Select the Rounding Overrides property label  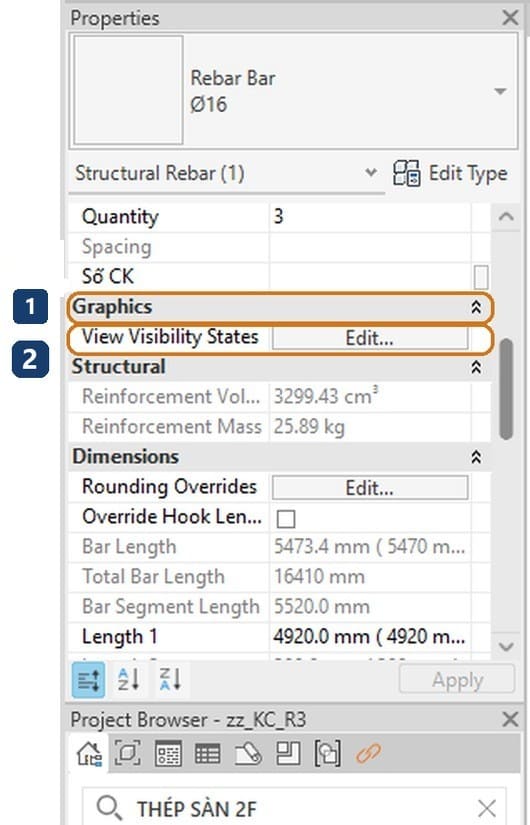click(169, 487)
